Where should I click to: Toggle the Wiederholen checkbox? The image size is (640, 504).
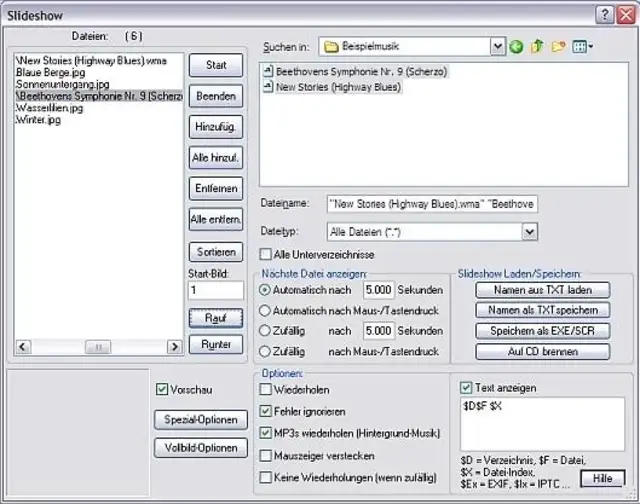click(266, 389)
